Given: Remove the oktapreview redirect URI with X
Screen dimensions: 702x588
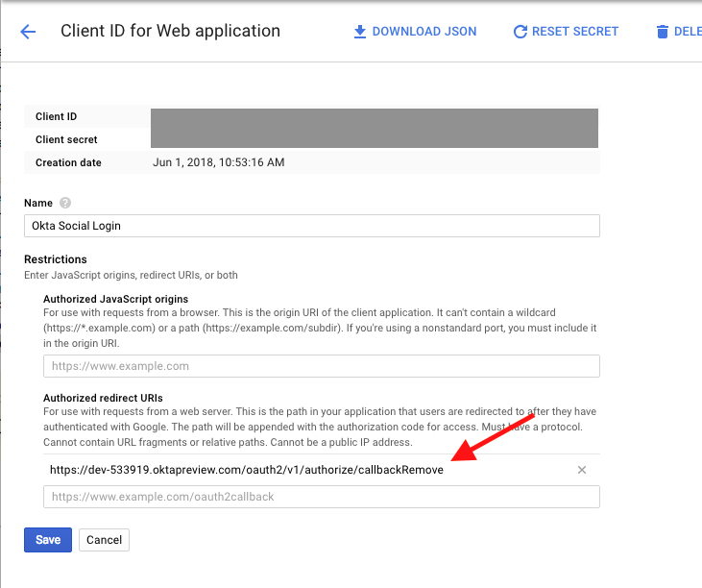Looking at the screenshot, I should (581, 470).
